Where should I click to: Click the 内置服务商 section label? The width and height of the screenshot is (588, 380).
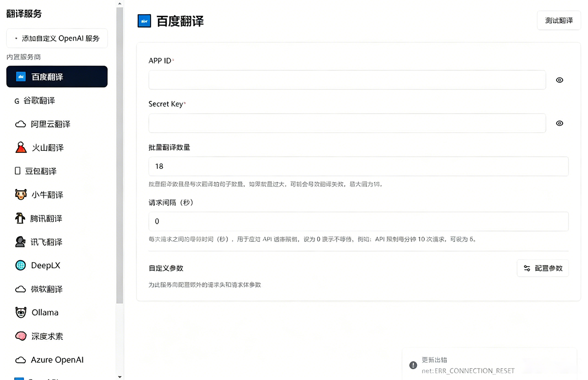24,57
